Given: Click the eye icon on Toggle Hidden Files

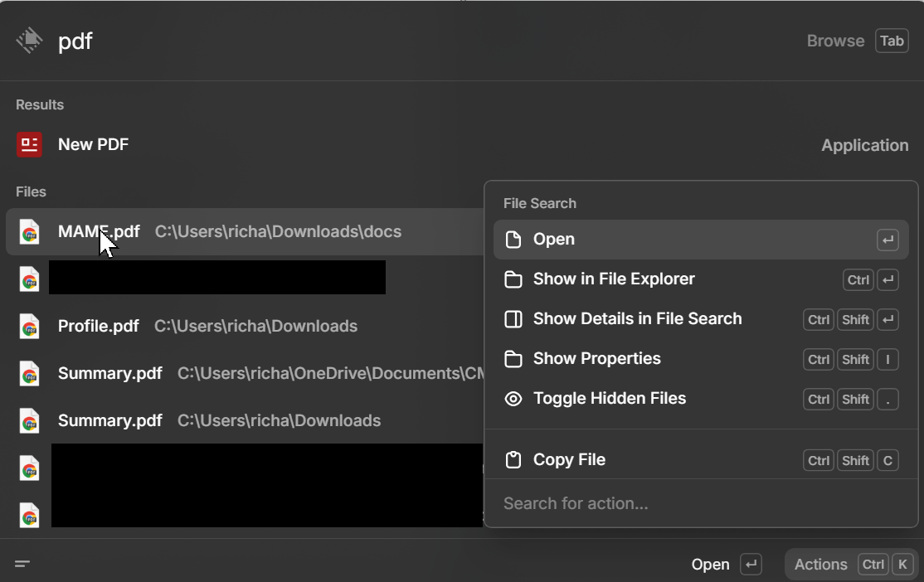Looking at the screenshot, I should pyautogui.click(x=514, y=399).
